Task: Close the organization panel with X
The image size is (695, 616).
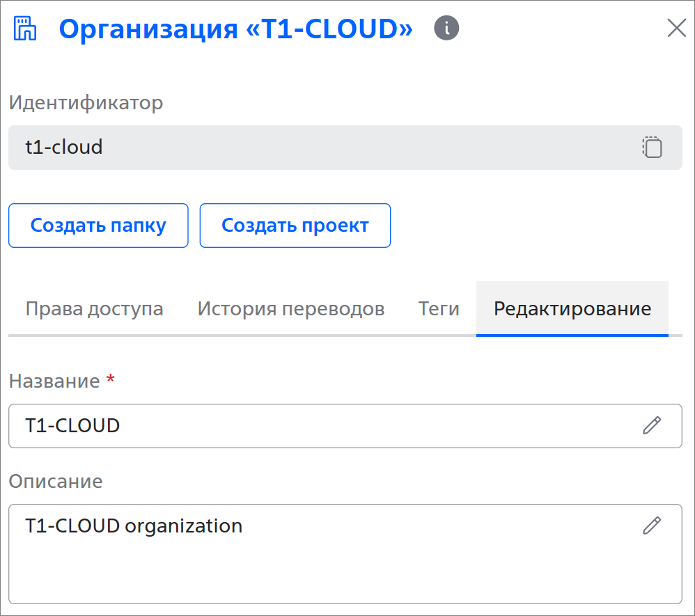Action: pyautogui.click(x=676, y=29)
